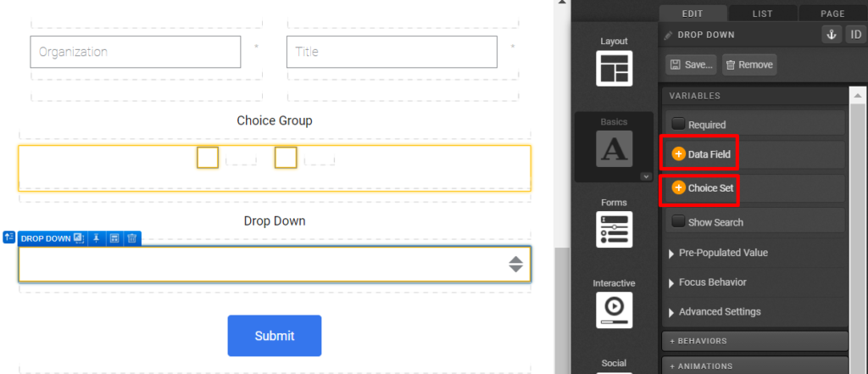The image size is (868, 374).
Task: Select the Basics widget category
Action: (614, 146)
